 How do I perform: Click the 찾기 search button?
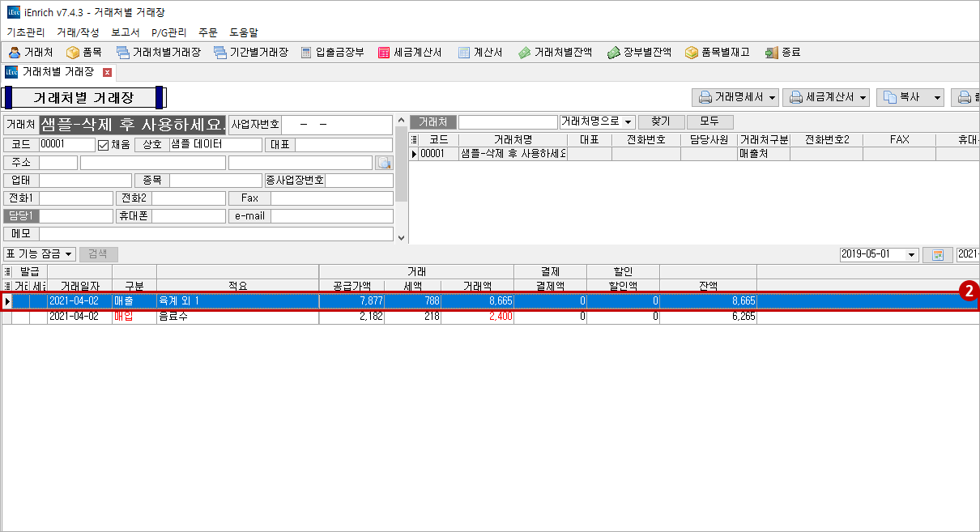[661, 121]
